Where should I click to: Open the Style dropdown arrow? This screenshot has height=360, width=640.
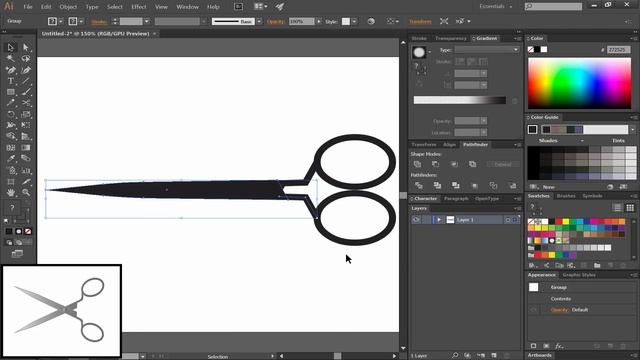(354, 21)
